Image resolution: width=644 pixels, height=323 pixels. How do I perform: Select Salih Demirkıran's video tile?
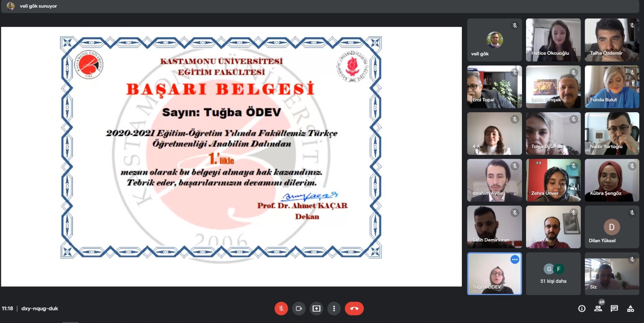point(495,227)
